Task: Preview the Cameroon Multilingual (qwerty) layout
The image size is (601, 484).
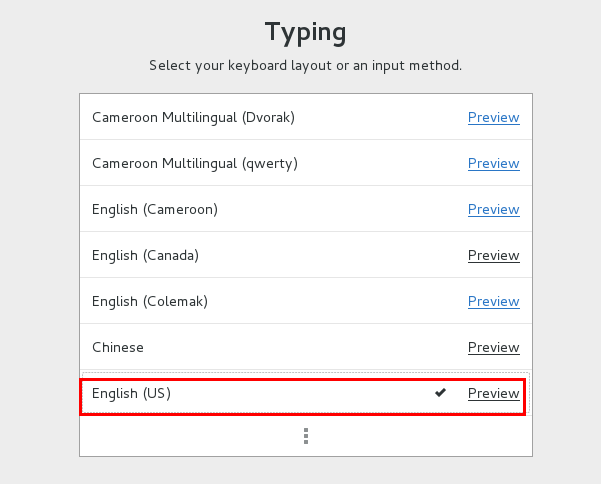Action: tap(494, 163)
